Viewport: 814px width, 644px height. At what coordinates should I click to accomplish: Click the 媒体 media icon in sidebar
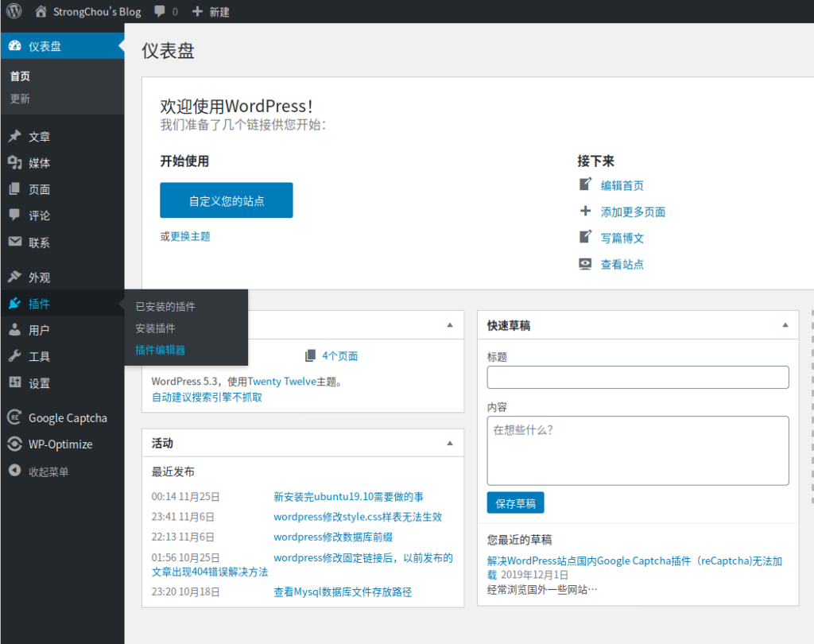(x=14, y=162)
